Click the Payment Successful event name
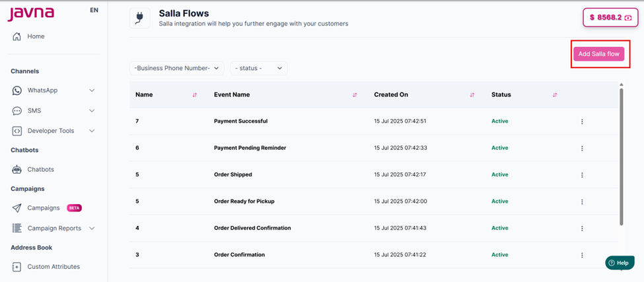This screenshot has height=282, width=644. pyautogui.click(x=240, y=122)
